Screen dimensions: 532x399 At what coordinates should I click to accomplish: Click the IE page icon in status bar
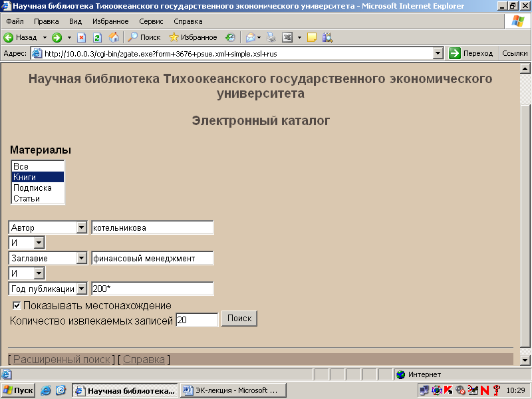coord(6,374)
